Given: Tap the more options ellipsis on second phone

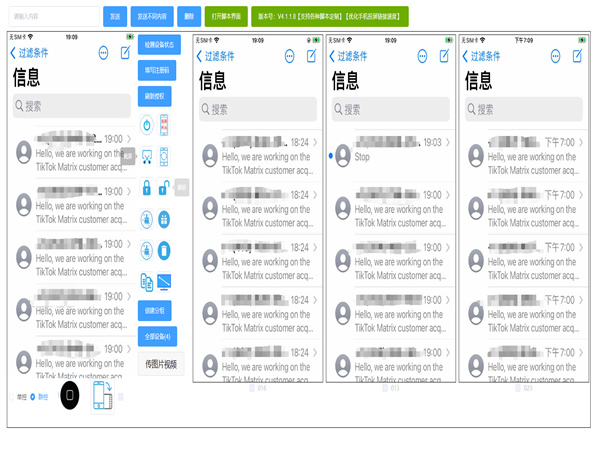Looking at the screenshot, I should click(290, 57).
